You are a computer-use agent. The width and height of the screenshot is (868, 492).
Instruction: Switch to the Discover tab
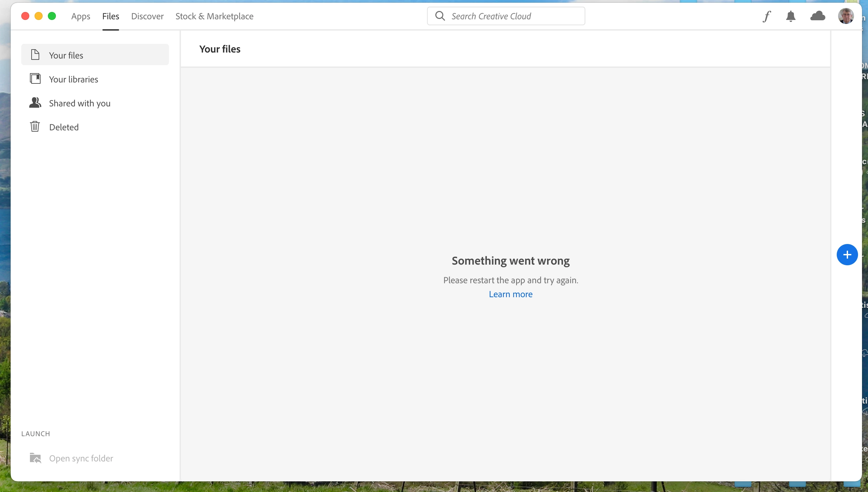click(147, 16)
